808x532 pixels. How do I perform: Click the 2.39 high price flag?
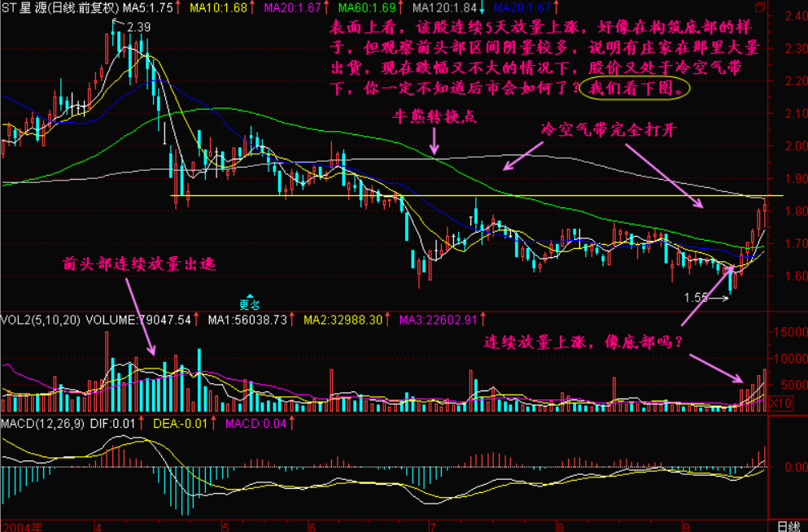137,27
